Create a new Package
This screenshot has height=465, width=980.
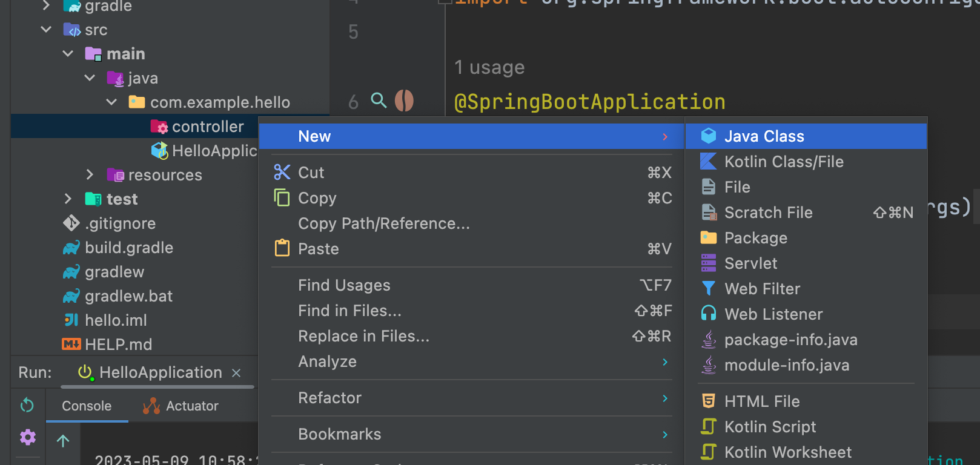coord(806,238)
